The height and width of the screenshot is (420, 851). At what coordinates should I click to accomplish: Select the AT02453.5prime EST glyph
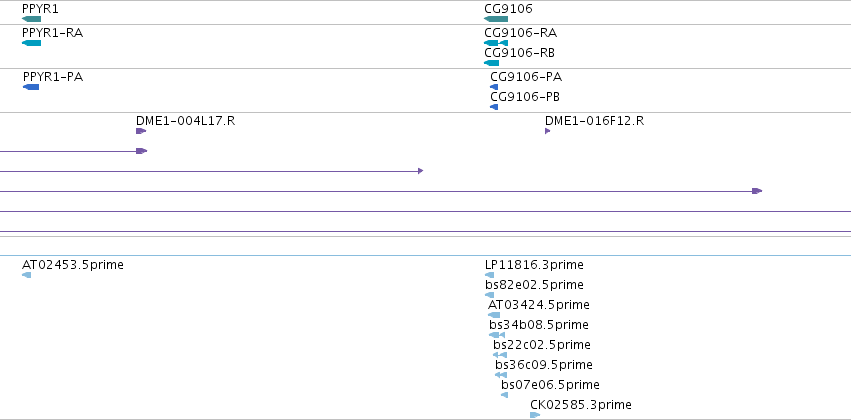pyautogui.click(x=27, y=275)
